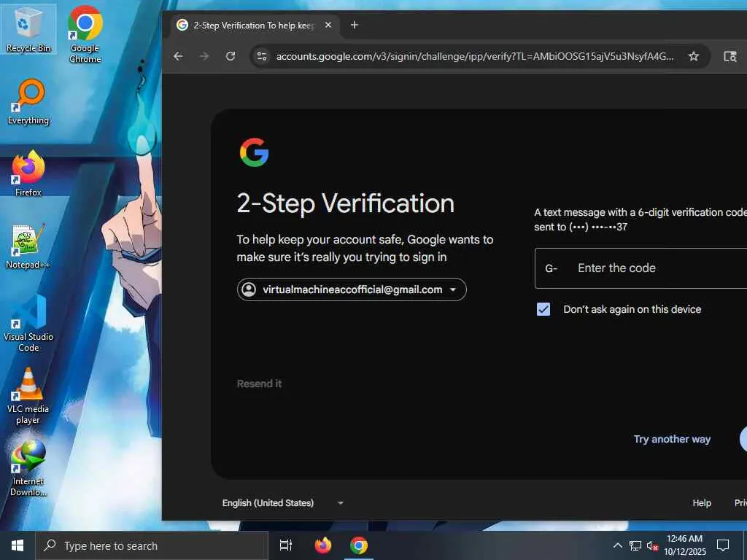Viewport: 747px width, 560px height.
Task: Select the 2-Step Verification browser tab
Action: tap(255, 26)
